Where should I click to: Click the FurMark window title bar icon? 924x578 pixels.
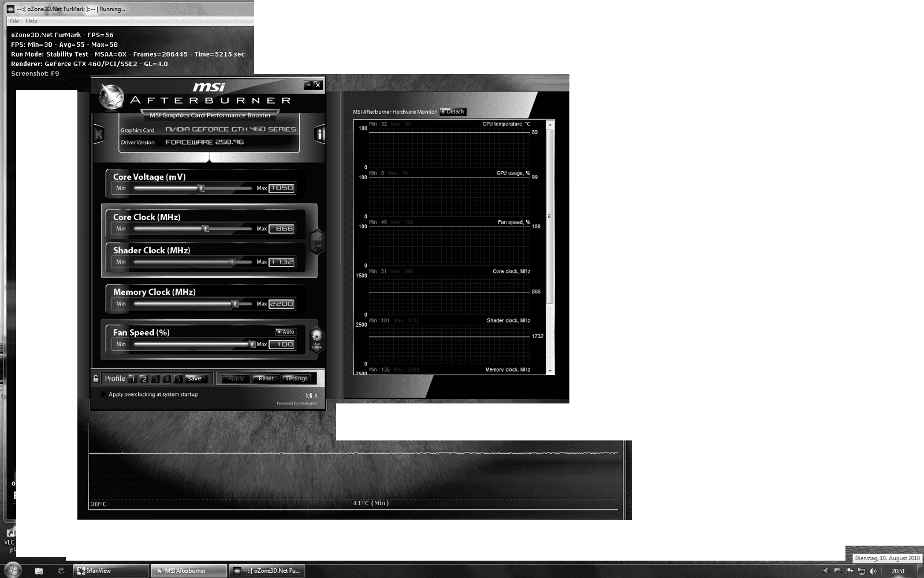10,9
